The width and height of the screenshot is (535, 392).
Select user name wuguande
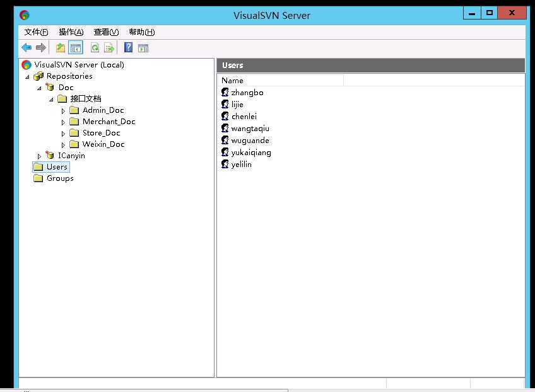(x=250, y=141)
